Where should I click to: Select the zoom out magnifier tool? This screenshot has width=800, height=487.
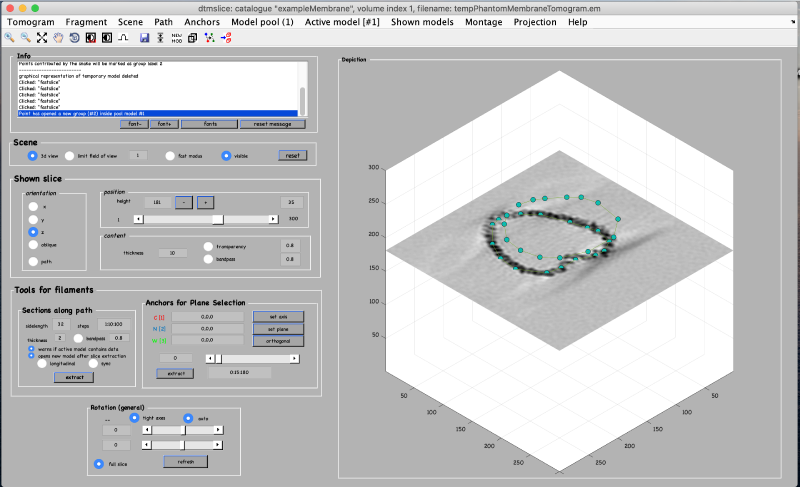click(26, 37)
